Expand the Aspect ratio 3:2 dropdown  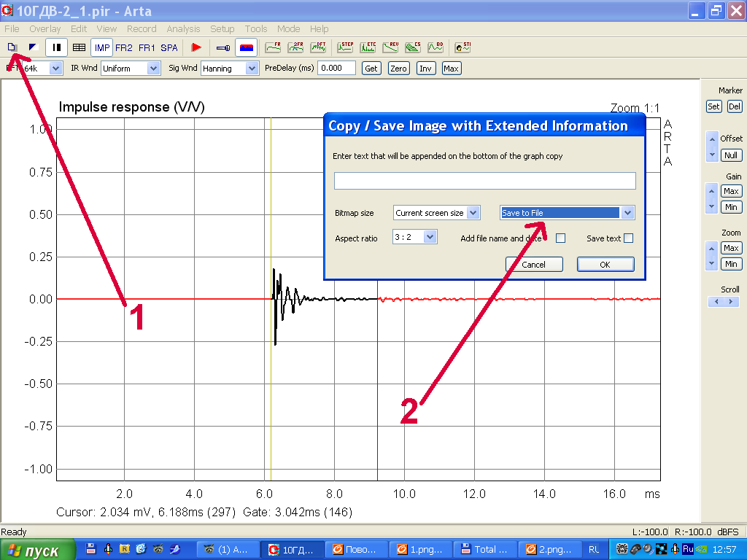430,237
